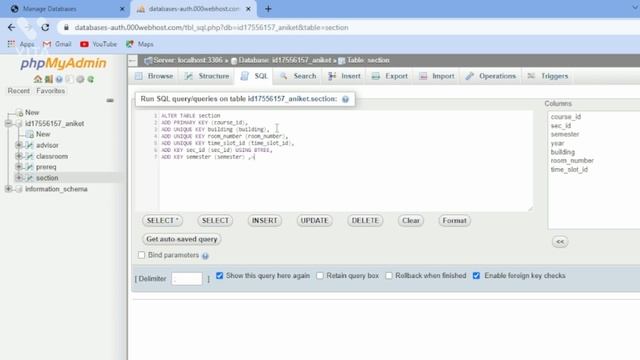Screen dimensions: 640x360
Task: Expand the prereq table node
Action: coord(19,167)
